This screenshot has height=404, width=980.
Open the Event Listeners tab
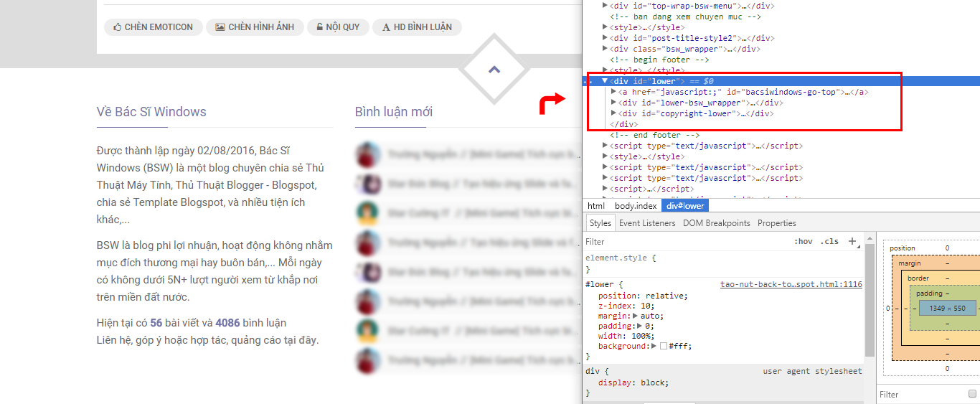[647, 223]
